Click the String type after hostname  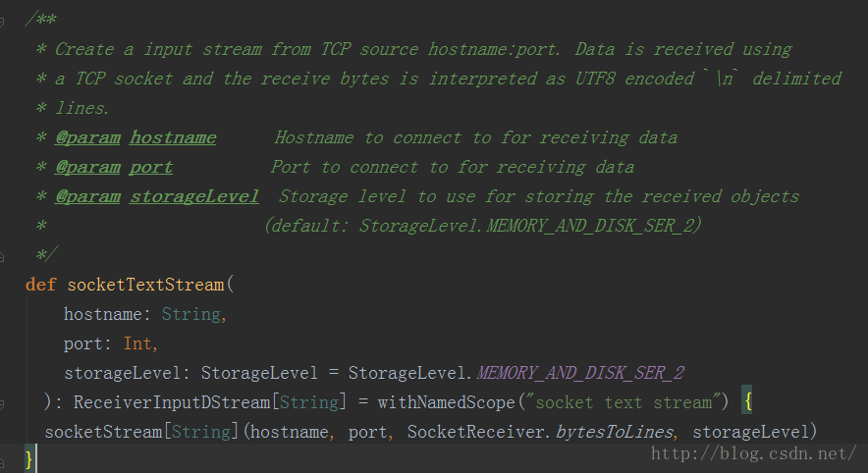[191, 314]
